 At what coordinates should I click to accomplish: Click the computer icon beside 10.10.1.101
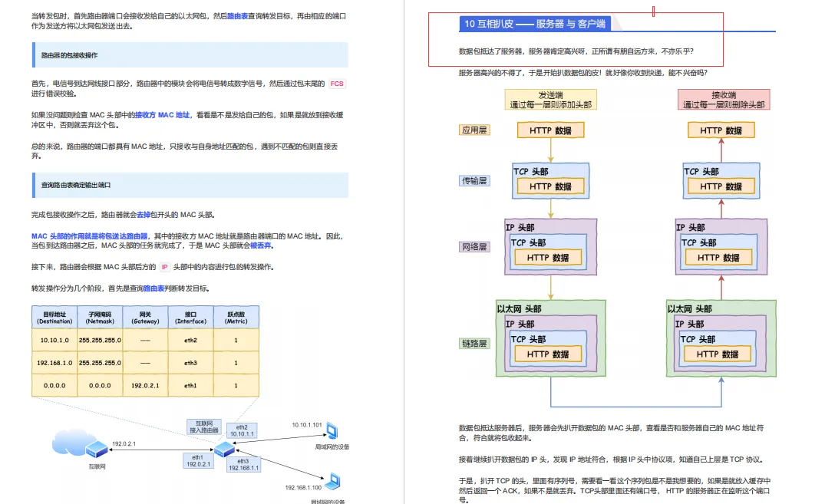click(332, 431)
